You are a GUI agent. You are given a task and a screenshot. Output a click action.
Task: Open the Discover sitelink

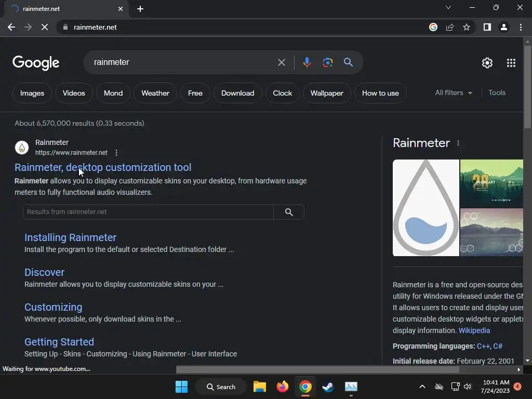pyautogui.click(x=44, y=272)
